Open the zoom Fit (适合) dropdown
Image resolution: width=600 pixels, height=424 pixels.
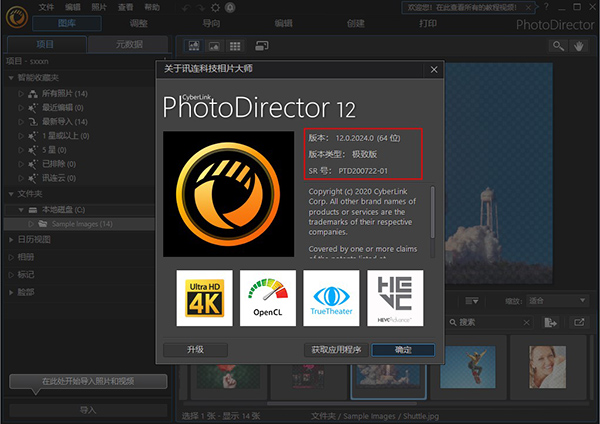coord(557,301)
